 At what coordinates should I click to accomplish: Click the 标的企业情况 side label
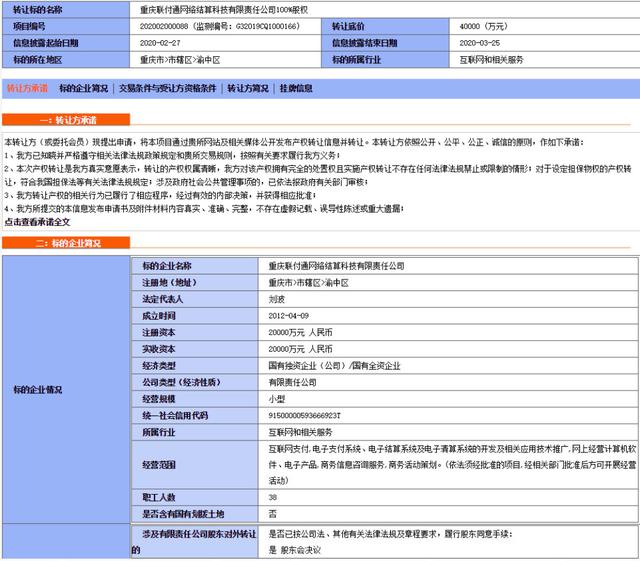coord(38,390)
